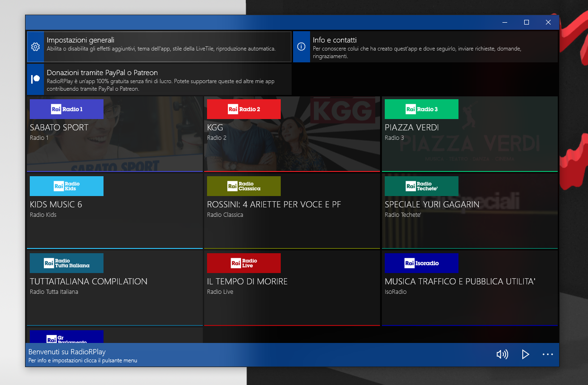Open the volume speaker control

502,354
